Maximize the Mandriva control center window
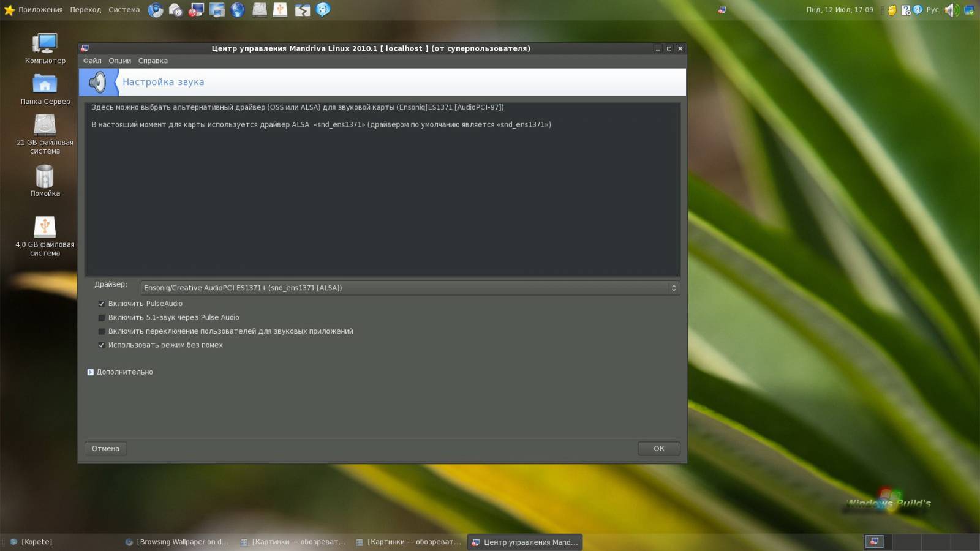 click(669, 48)
